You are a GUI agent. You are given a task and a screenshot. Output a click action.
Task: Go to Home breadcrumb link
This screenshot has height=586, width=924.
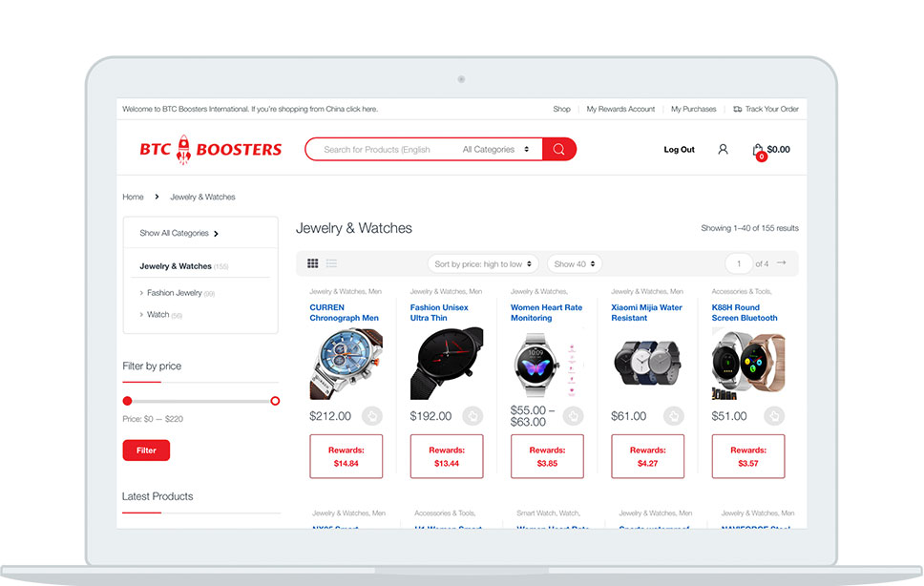tap(134, 197)
